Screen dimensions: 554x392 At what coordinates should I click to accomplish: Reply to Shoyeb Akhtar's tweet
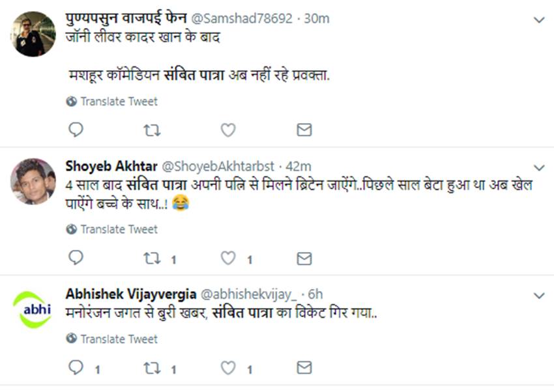(76, 259)
